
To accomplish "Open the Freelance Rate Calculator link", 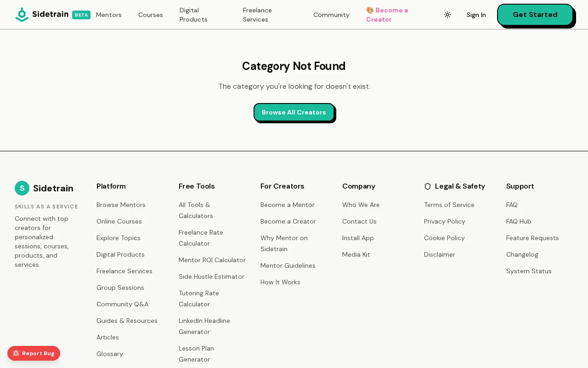I will (201, 238).
